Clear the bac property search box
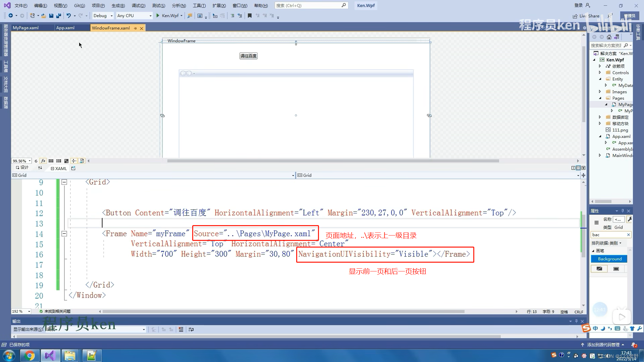 [x=628, y=235]
